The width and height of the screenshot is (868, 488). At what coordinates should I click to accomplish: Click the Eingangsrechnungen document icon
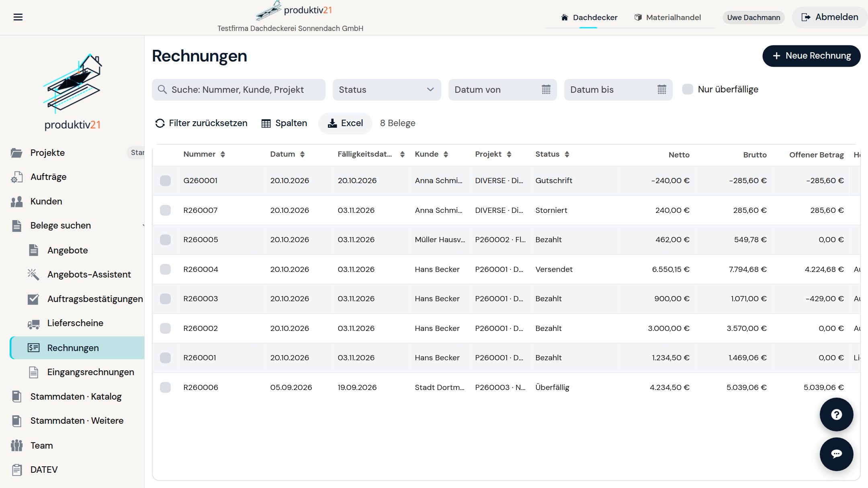pyautogui.click(x=33, y=372)
